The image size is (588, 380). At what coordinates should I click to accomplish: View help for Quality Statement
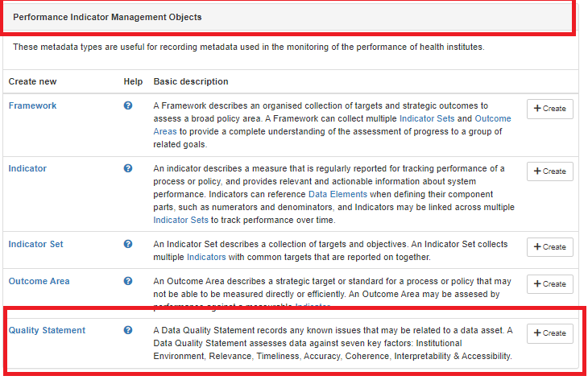[128, 330]
